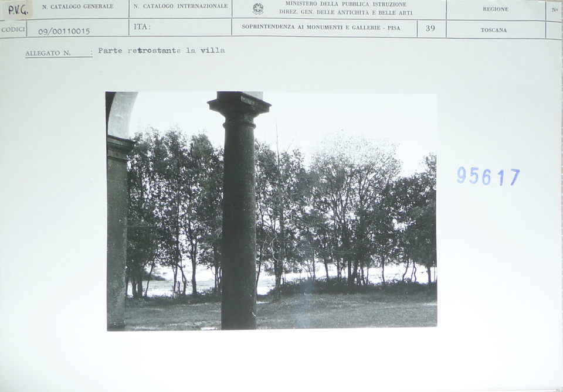Click the P.V.G. handwritten label
Image resolution: width=563 pixels, height=392 pixels.
pyautogui.click(x=18, y=10)
